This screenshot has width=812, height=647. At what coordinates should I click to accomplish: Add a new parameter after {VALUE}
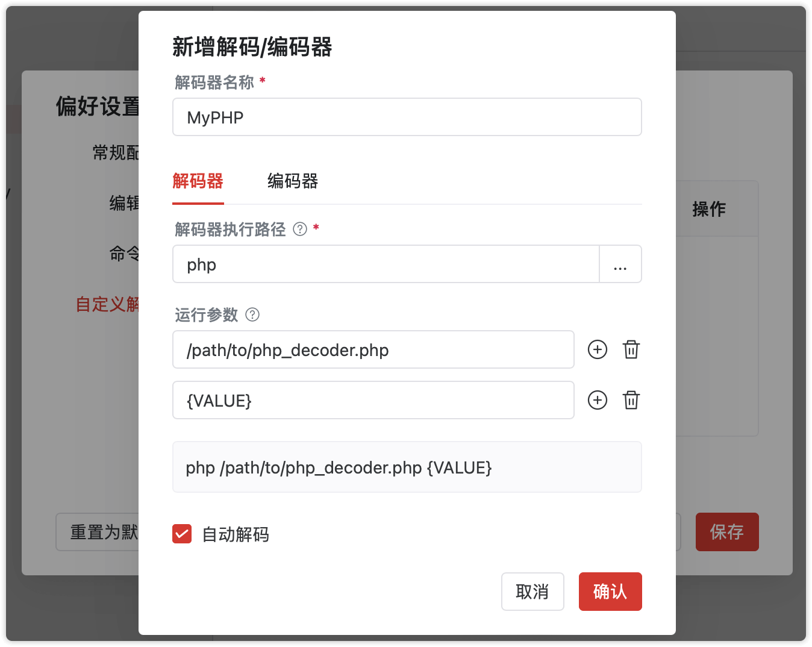tap(597, 400)
